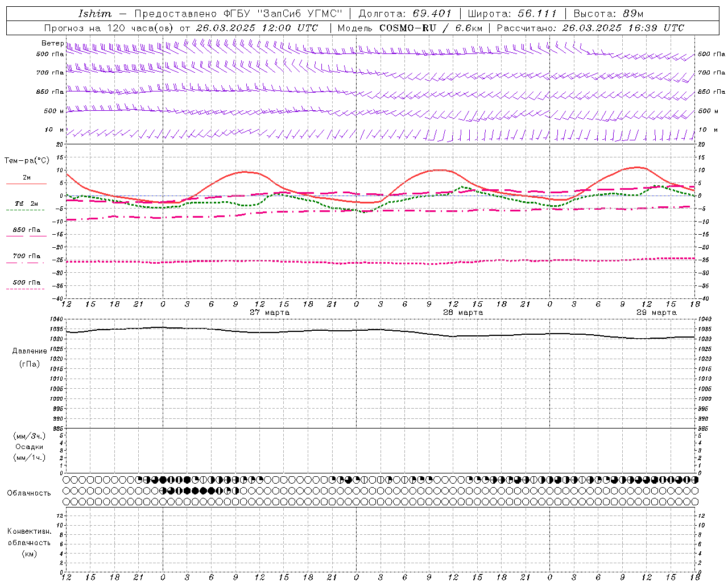Click the "(км)" unit under convective cloudiness

click(x=30, y=554)
